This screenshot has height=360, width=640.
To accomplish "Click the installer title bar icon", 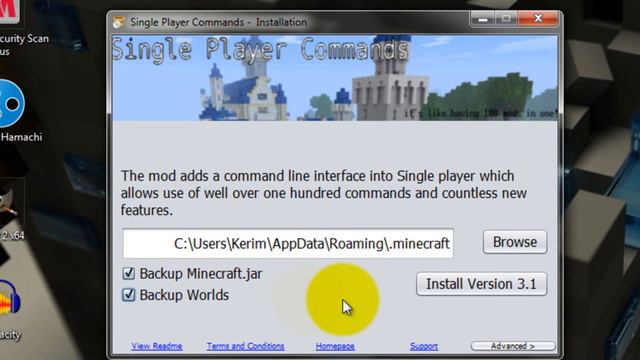I will [118, 22].
